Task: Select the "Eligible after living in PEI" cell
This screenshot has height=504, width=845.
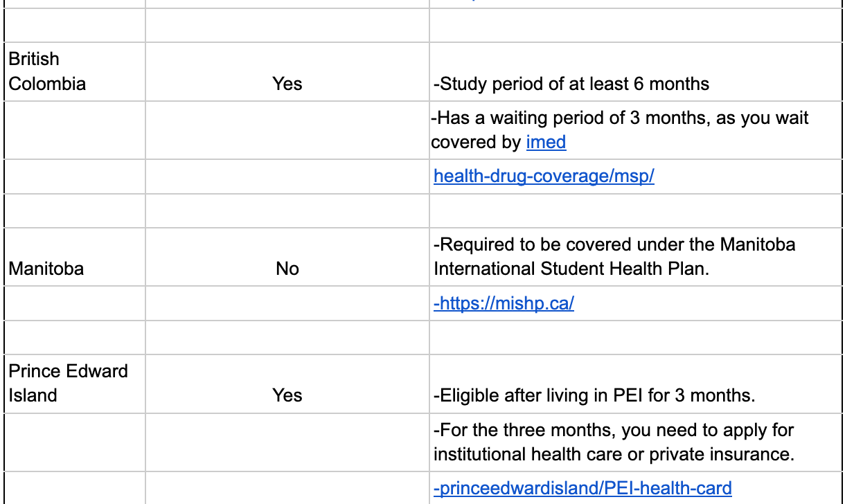Action: [x=594, y=396]
